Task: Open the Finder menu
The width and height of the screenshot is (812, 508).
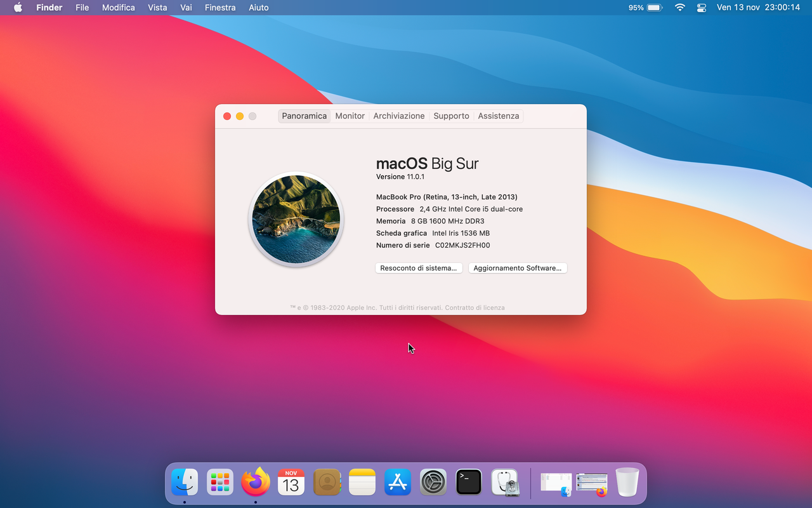Action: tap(49, 8)
